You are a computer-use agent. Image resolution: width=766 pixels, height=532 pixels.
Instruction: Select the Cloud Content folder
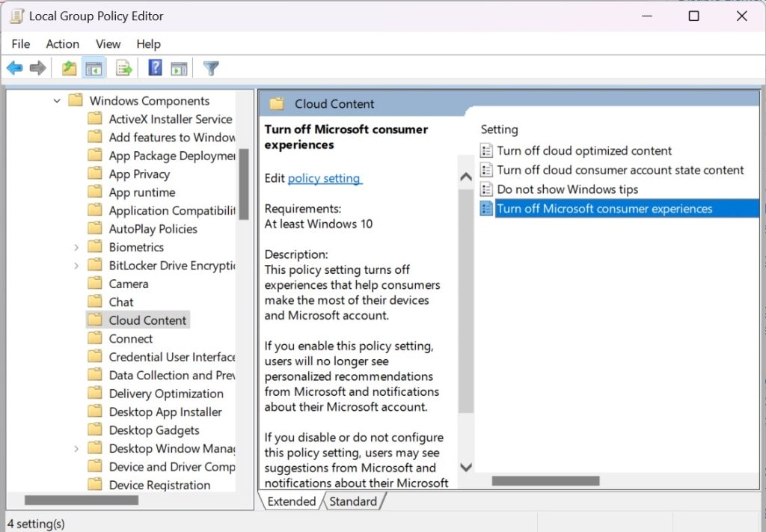(147, 319)
